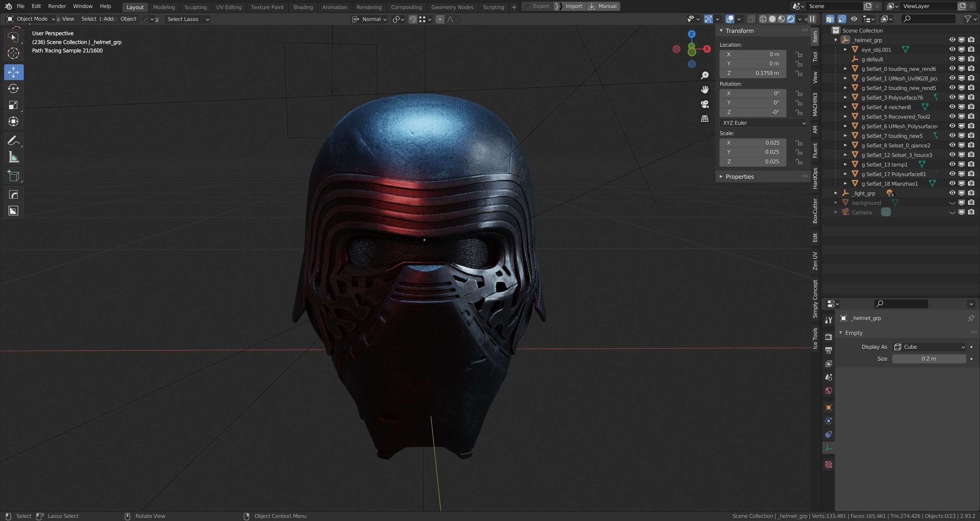This screenshot has width=980, height=521.
Task: Activate the Scale tool
Action: coord(13,105)
